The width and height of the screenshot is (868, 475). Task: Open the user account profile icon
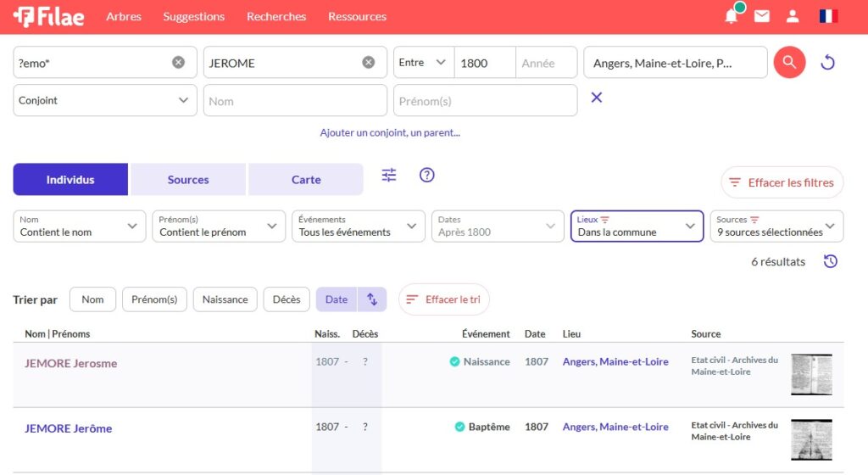click(x=793, y=16)
